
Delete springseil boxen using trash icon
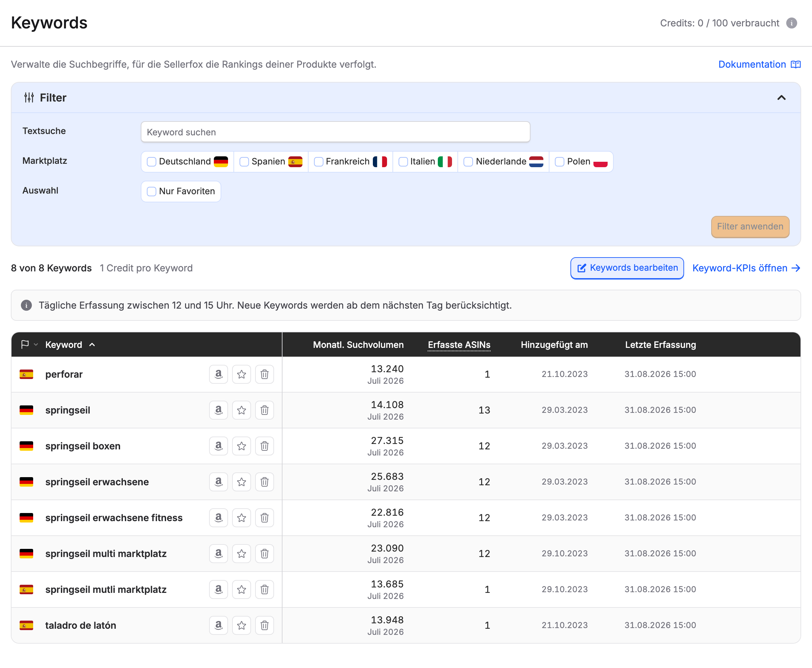(x=265, y=446)
